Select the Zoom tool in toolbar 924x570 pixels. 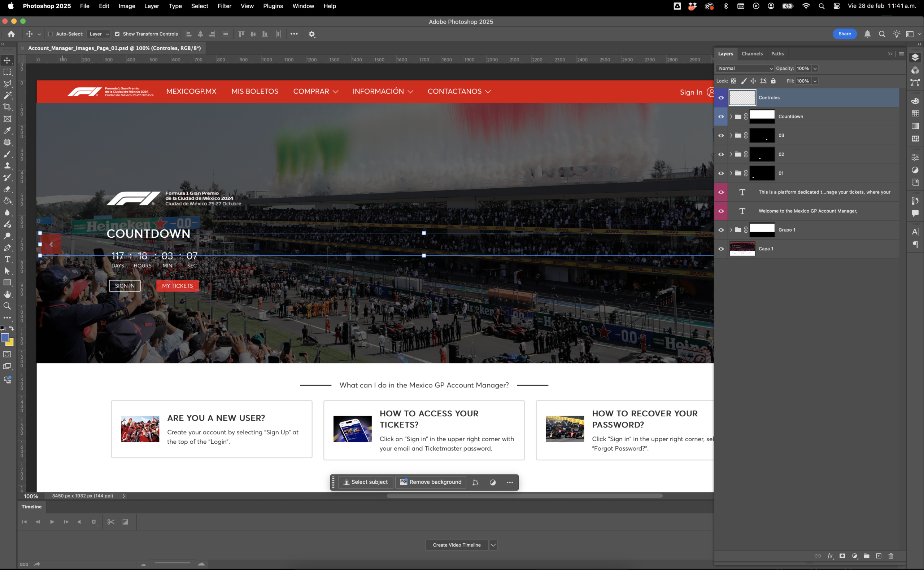(7, 306)
